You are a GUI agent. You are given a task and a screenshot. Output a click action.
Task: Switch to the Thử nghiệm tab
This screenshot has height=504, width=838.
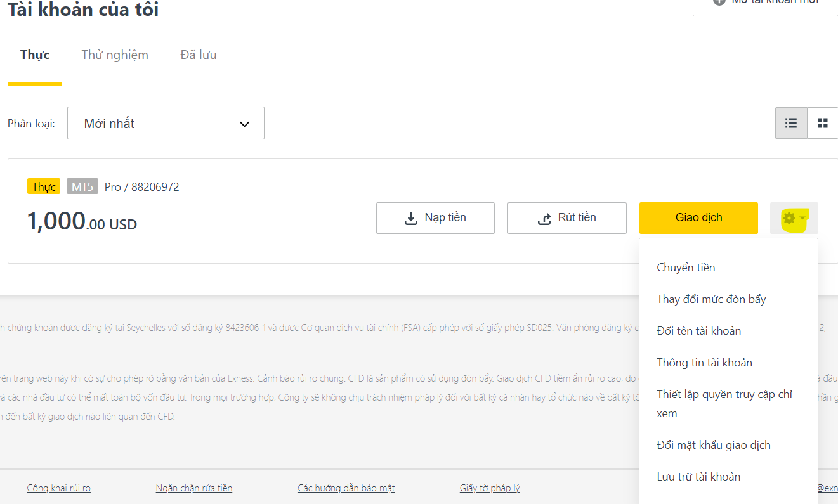(115, 55)
